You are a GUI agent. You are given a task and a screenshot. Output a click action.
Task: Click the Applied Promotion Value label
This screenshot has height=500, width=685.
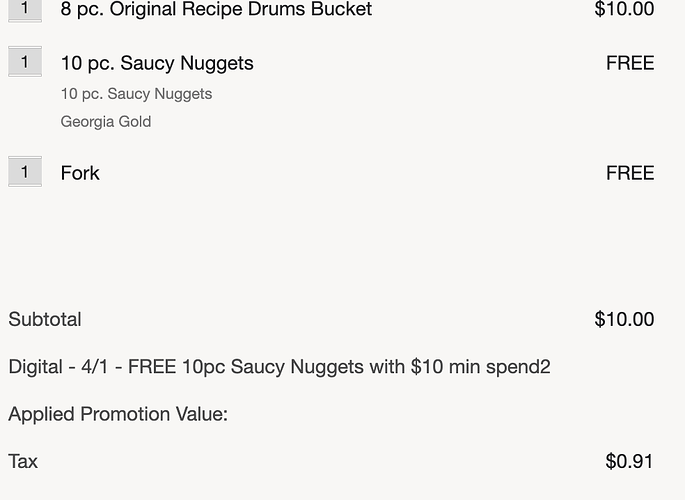point(118,414)
